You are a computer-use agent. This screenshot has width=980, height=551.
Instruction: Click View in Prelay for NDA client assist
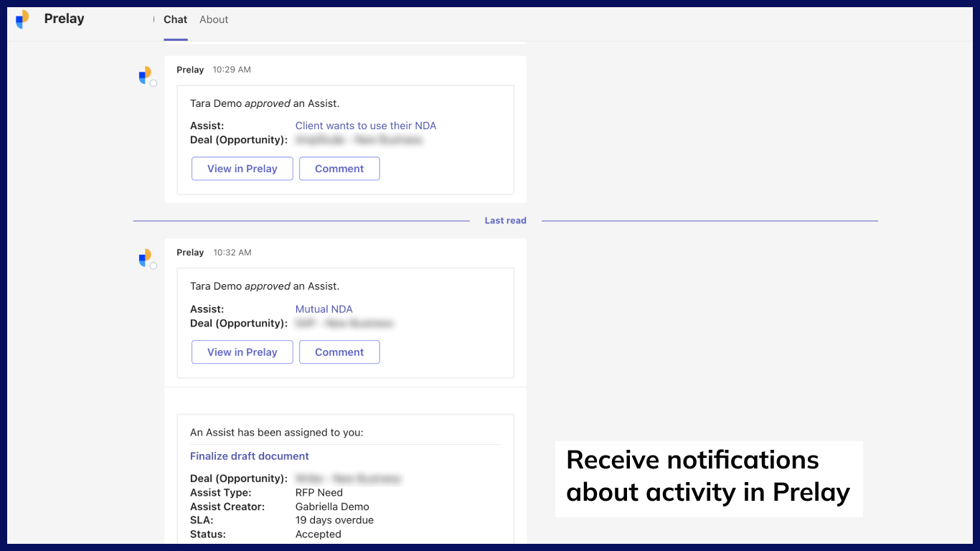pos(242,169)
